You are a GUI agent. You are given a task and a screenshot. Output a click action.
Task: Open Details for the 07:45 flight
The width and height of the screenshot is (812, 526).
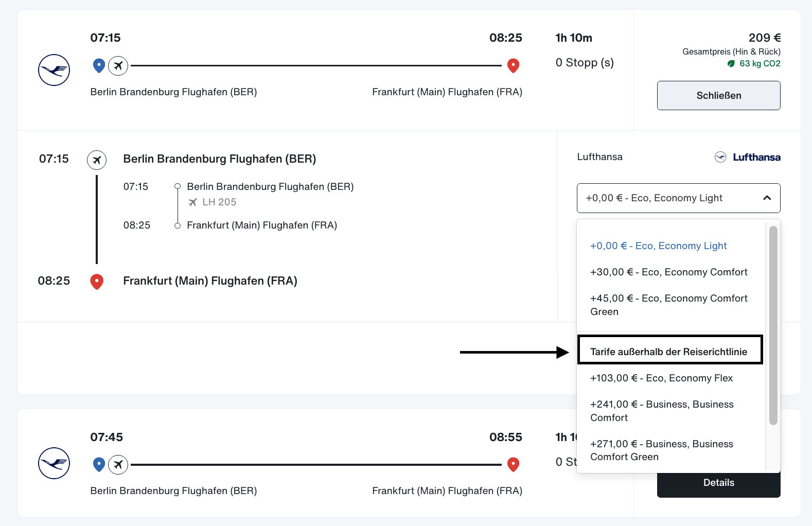point(719,483)
